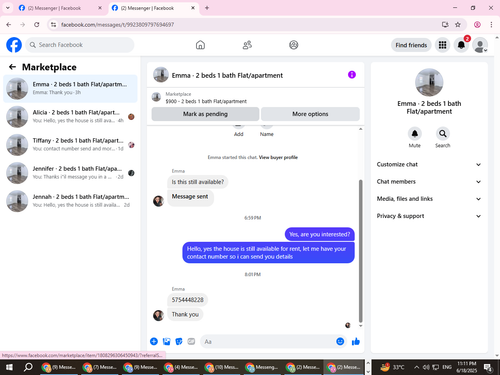Screen dimensions: 500x375
Task: Click the volume icon in system tray
Action: tap(426, 367)
